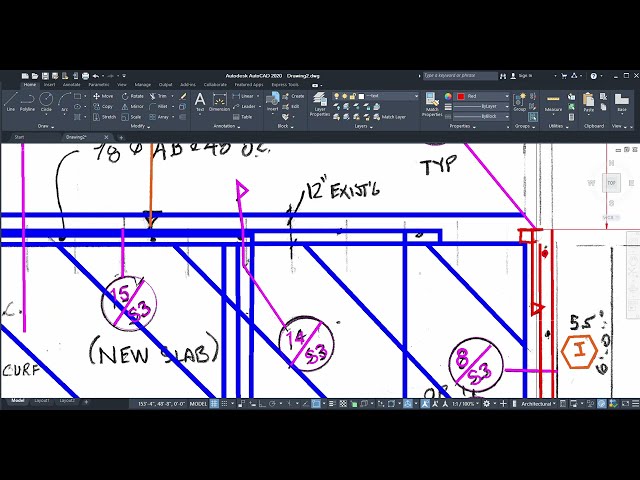Open the ByLayer lineweight dropdown

[507, 107]
